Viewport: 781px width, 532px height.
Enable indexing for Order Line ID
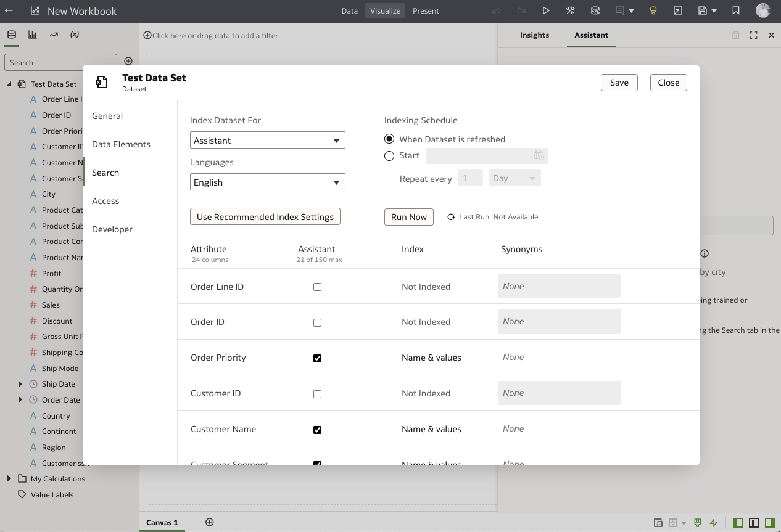click(317, 287)
